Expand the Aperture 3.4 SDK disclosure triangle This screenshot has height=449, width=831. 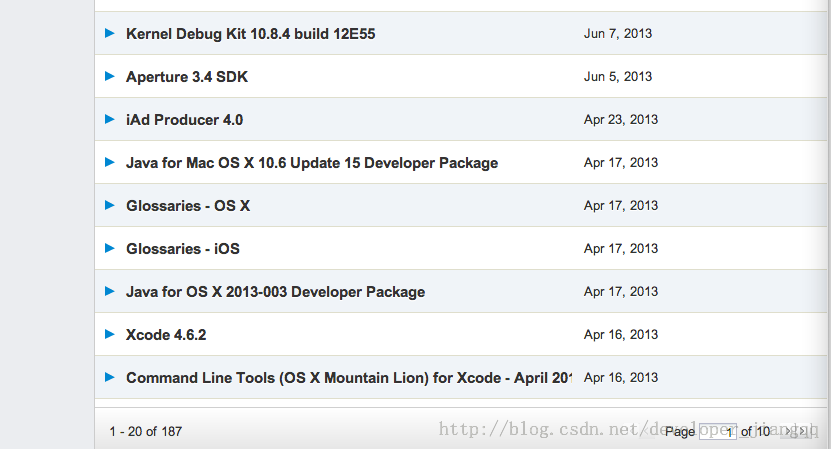[x=110, y=76]
